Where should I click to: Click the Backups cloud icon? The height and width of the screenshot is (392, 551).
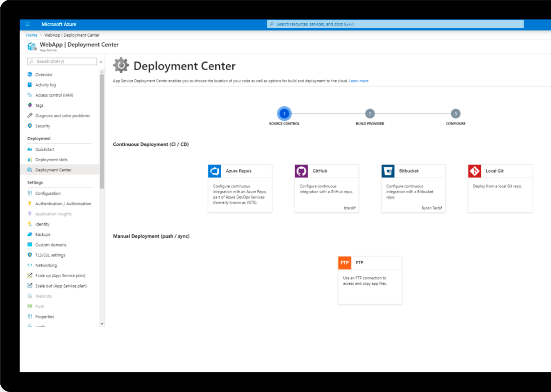click(30, 234)
